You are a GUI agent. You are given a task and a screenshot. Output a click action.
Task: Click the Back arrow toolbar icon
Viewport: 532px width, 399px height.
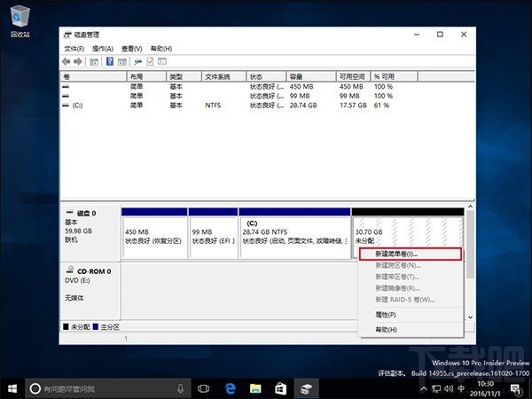click(66, 61)
